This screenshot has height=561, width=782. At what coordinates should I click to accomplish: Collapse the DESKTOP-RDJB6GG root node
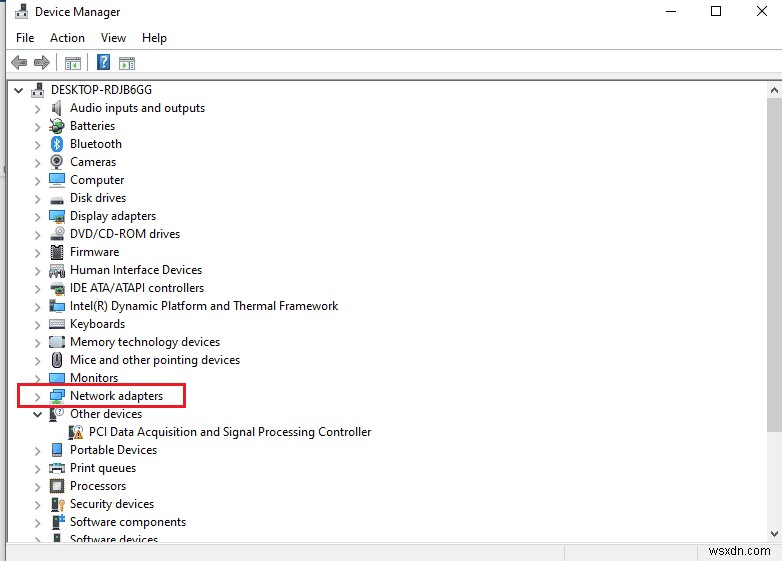19,90
